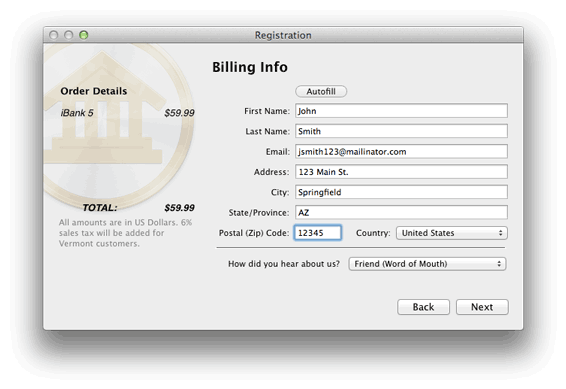Click the 'Email:' label

coord(278,152)
